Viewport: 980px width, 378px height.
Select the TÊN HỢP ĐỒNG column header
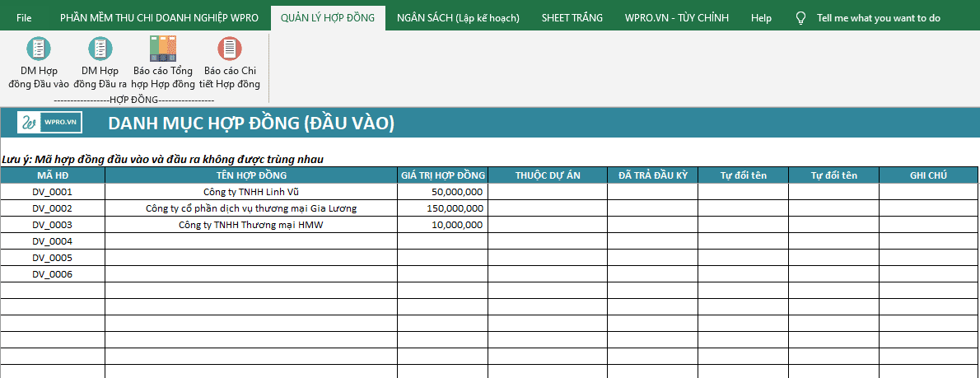tap(251, 175)
